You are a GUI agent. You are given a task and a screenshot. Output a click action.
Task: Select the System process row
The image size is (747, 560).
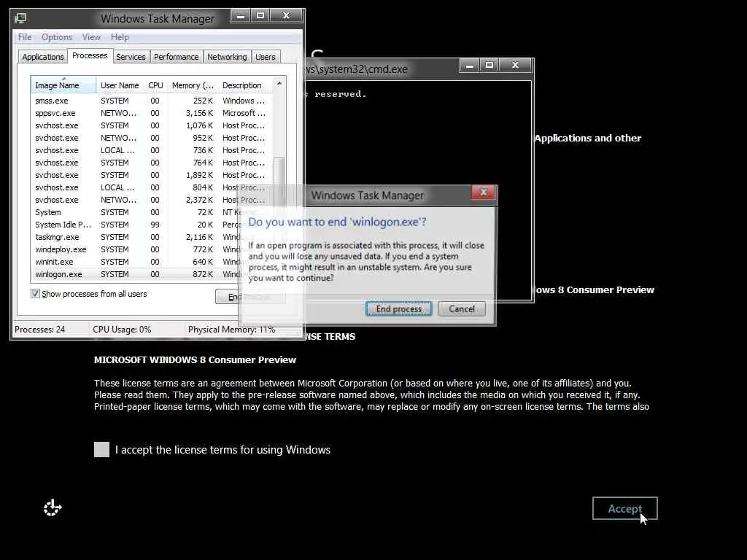coord(152,212)
